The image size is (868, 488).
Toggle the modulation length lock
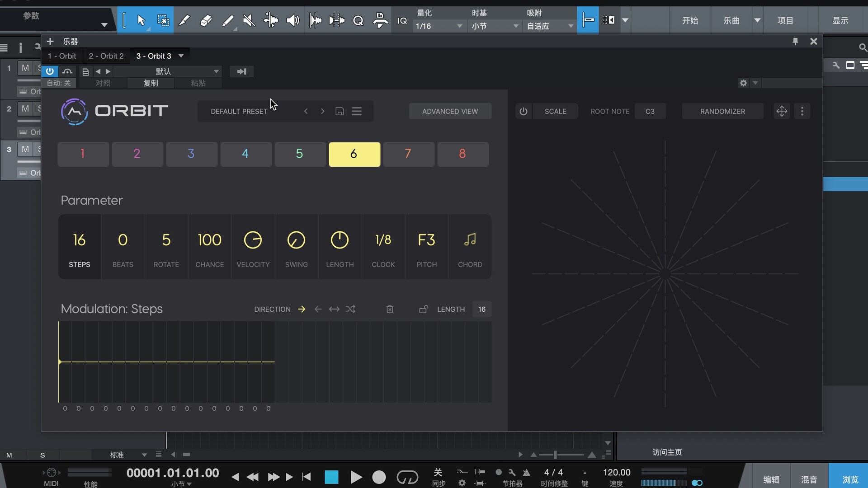[423, 309]
